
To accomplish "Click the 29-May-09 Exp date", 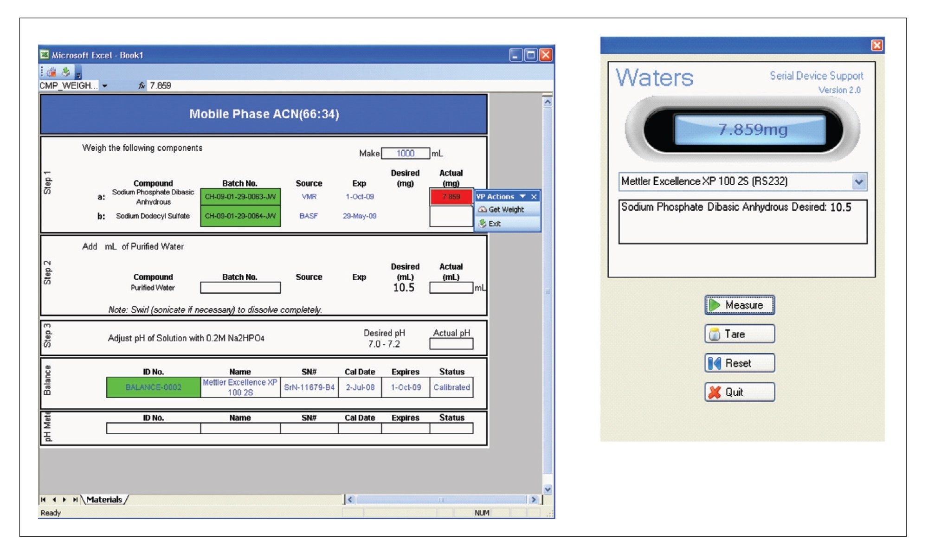I will point(360,216).
